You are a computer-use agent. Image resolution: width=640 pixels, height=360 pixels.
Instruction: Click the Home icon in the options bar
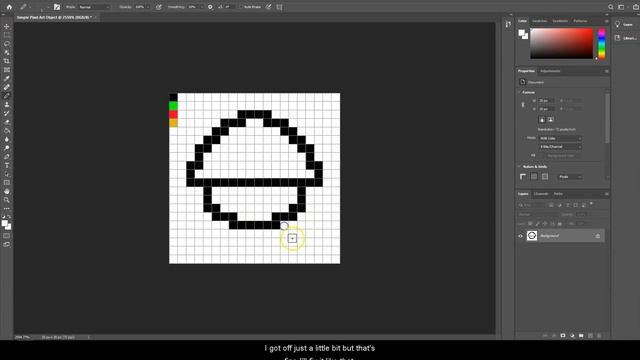[9, 7]
